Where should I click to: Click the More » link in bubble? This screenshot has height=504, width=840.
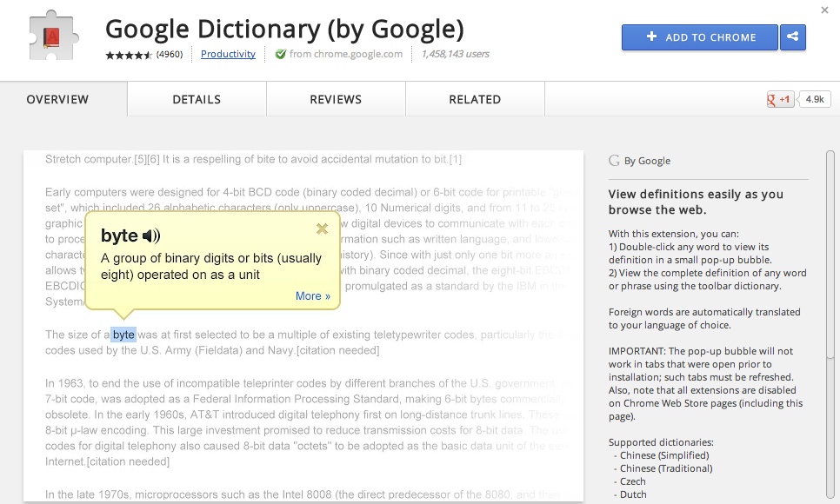click(x=313, y=296)
